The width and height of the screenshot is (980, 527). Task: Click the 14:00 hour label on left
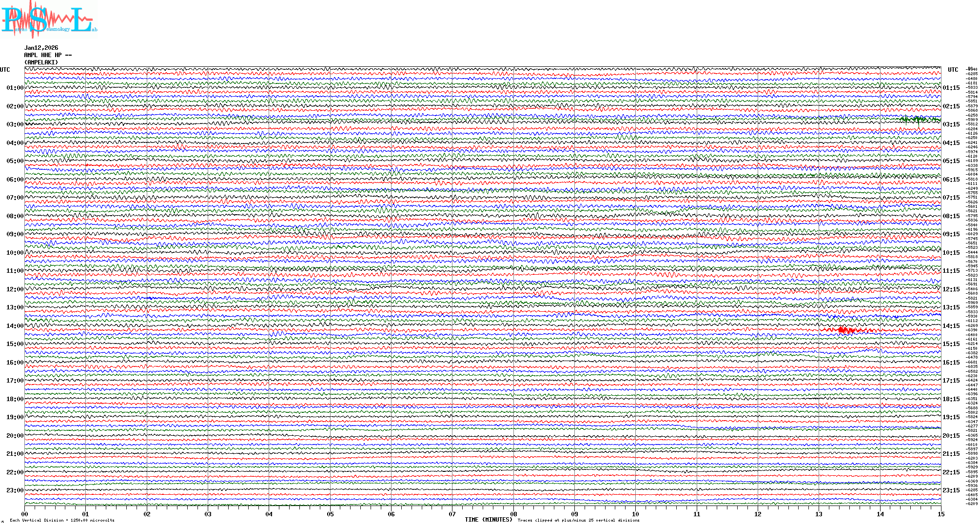(x=15, y=326)
